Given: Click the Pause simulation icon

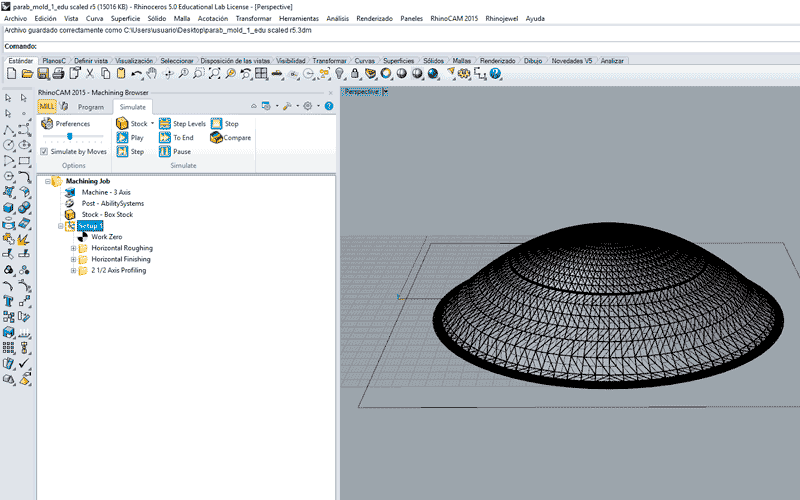Looking at the screenshot, I should coord(164,152).
